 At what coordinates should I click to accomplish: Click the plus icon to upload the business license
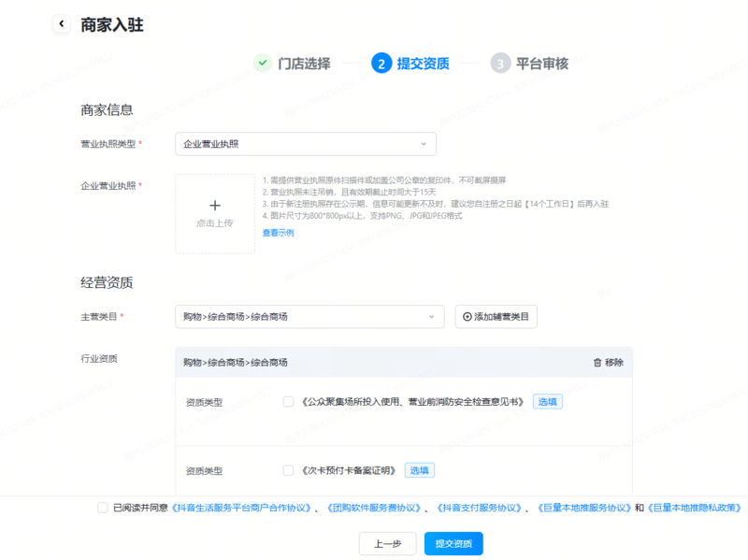tap(215, 205)
